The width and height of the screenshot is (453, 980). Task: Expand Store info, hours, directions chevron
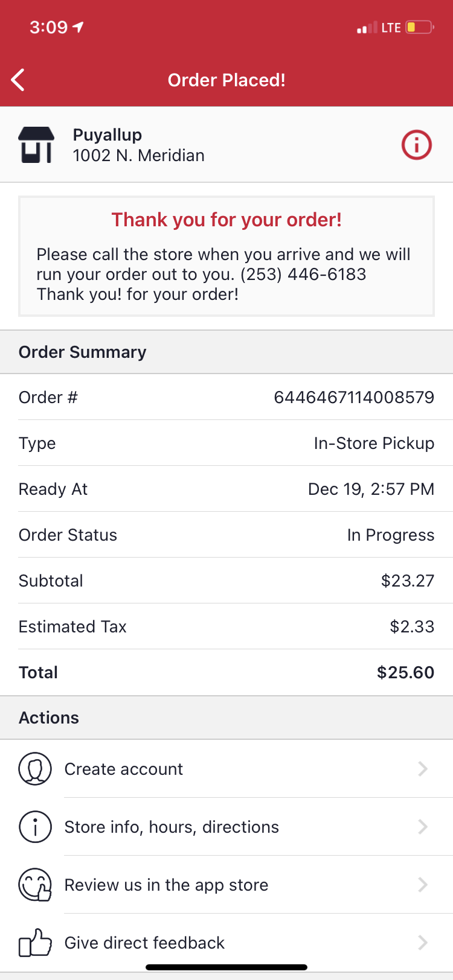423,827
